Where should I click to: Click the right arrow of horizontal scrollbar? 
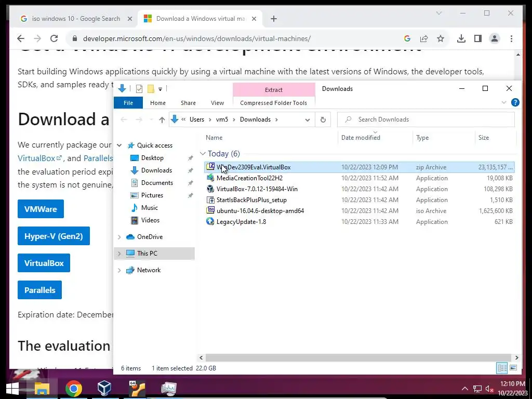(516, 357)
